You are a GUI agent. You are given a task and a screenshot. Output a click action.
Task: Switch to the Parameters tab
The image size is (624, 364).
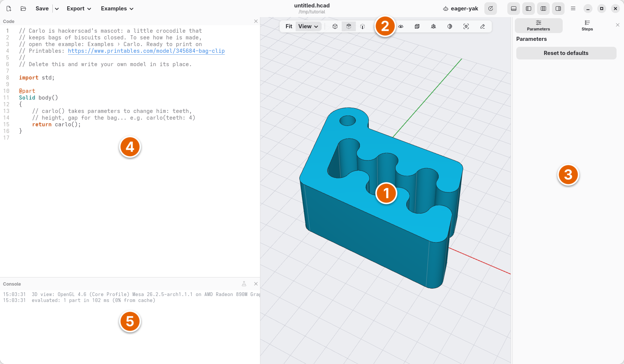point(539,26)
